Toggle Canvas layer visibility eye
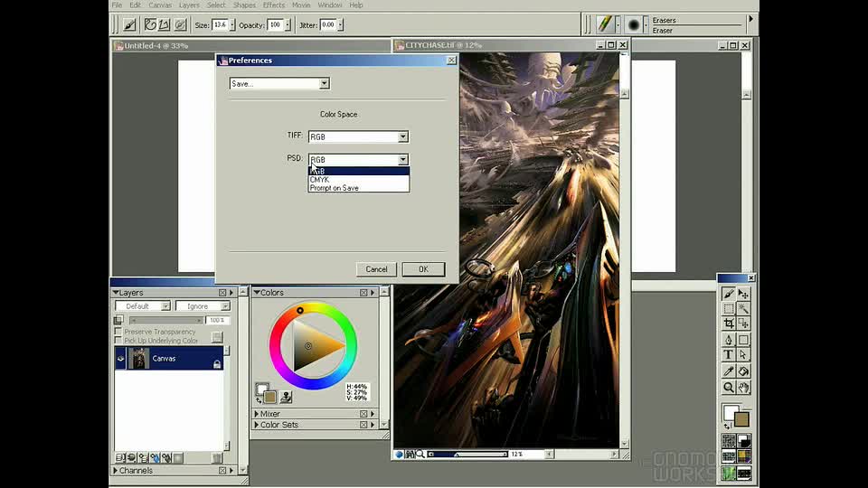This screenshot has width=868, height=488. tap(120, 359)
